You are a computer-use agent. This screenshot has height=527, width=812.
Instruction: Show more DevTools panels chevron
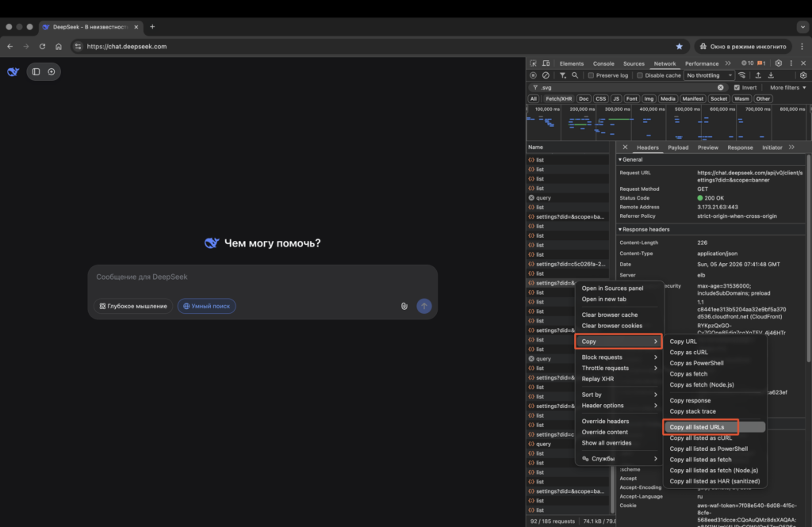[728, 63]
